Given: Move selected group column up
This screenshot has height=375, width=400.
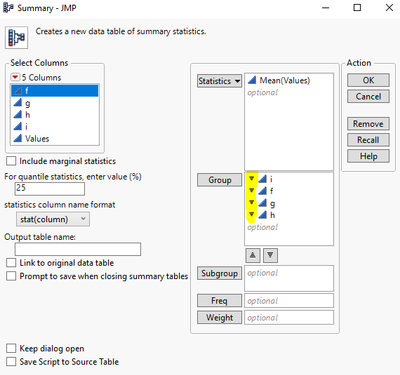Looking at the screenshot, I should tap(253, 256).
